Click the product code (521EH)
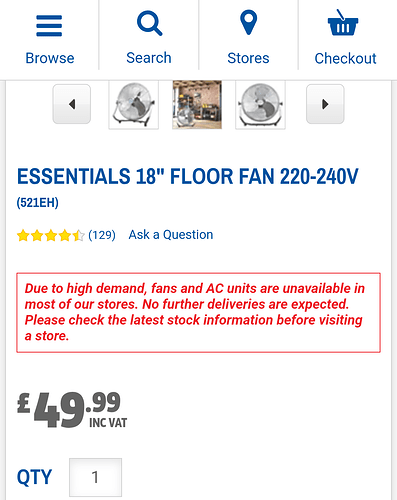The height and width of the screenshot is (500, 397). click(38, 203)
